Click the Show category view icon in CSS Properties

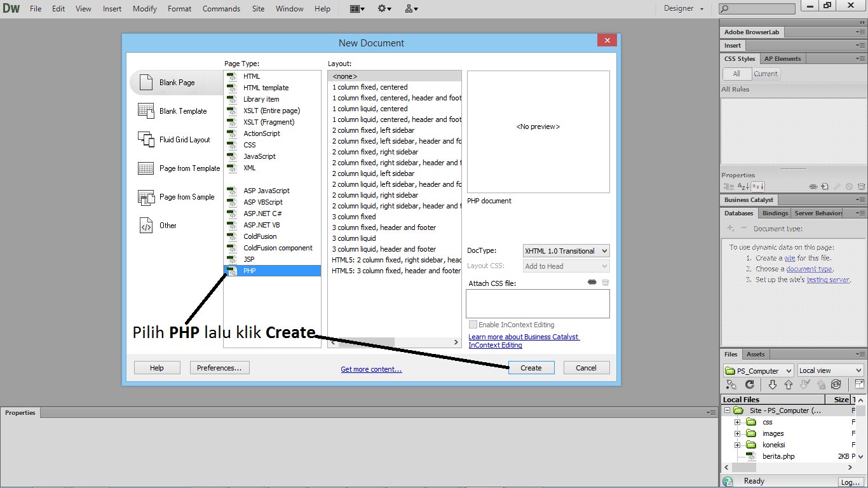tap(728, 186)
